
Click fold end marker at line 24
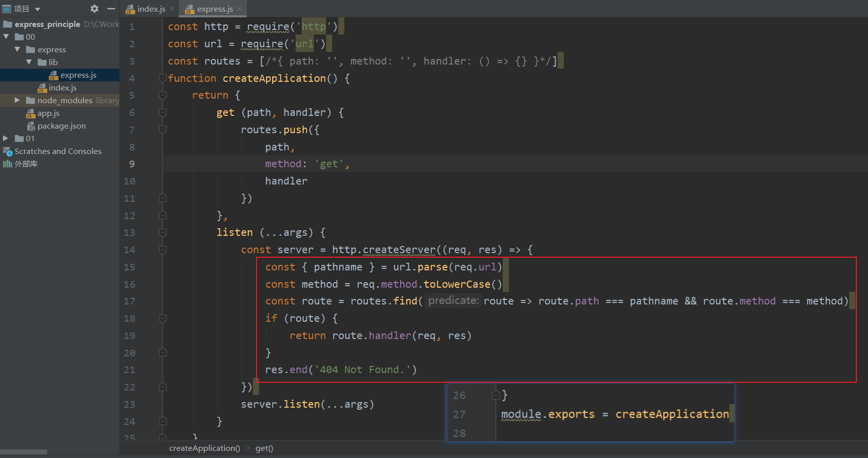pos(163,421)
